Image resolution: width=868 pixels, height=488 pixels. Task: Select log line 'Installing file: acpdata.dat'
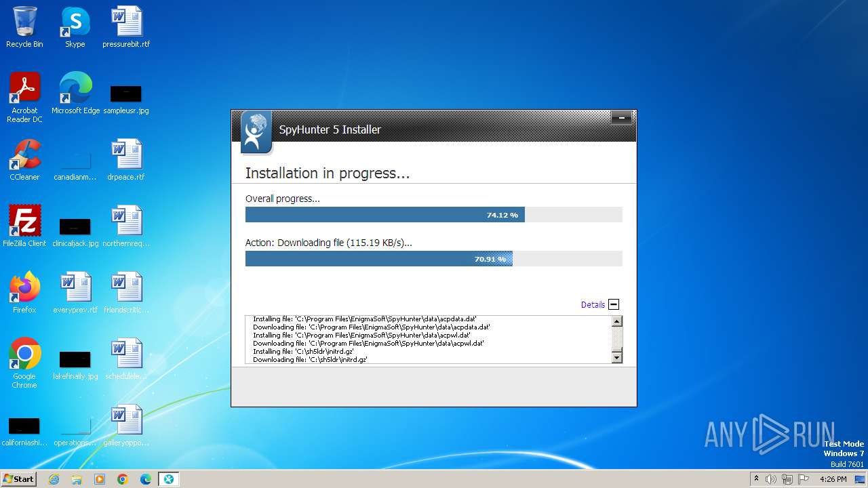point(365,319)
